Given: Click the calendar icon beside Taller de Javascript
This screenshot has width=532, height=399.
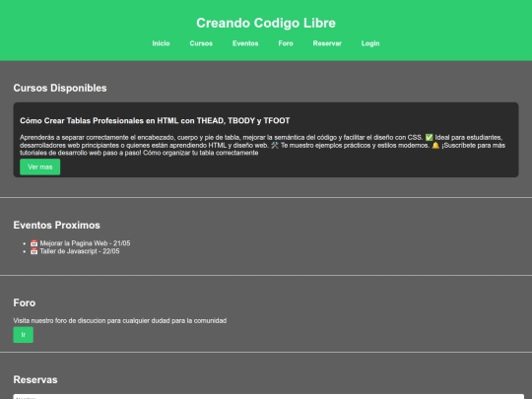Looking at the screenshot, I should 33,251.
